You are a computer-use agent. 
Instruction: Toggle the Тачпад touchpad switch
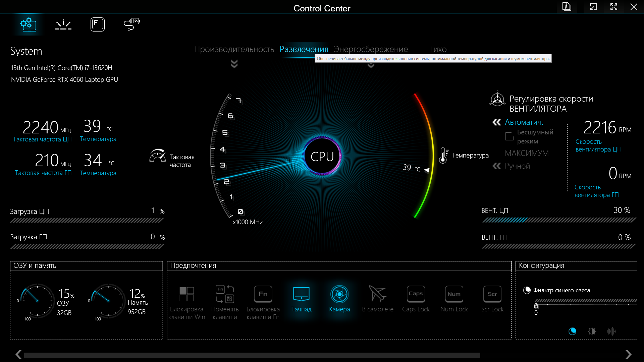point(301,294)
